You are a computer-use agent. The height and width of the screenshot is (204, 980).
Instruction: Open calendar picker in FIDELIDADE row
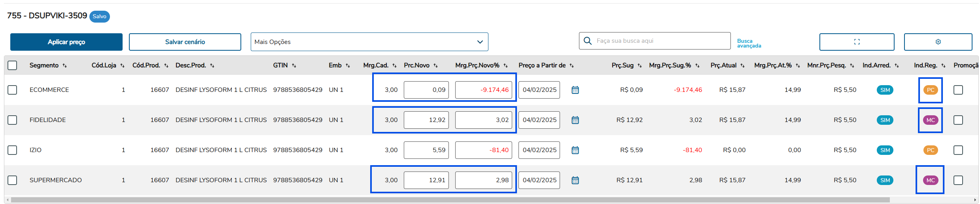coord(575,120)
